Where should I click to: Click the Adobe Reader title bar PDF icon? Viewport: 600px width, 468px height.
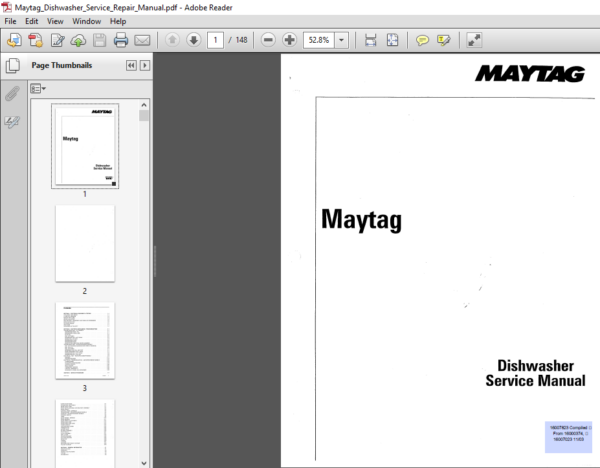point(7,7)
